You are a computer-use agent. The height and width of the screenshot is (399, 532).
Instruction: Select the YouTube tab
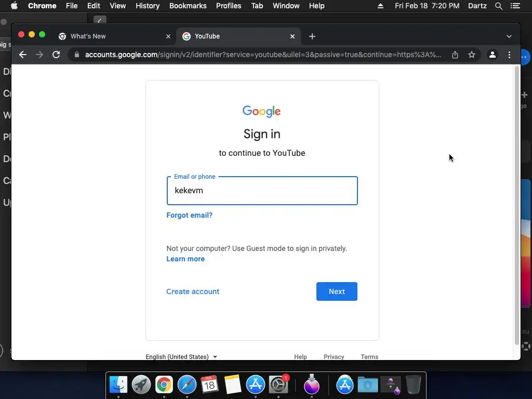tap(237, 36)
